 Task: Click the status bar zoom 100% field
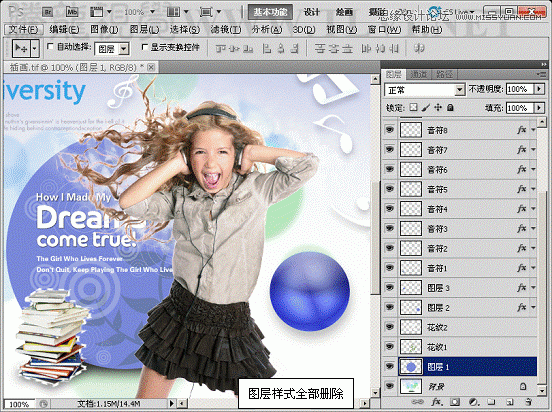click(x=19, y=404)
